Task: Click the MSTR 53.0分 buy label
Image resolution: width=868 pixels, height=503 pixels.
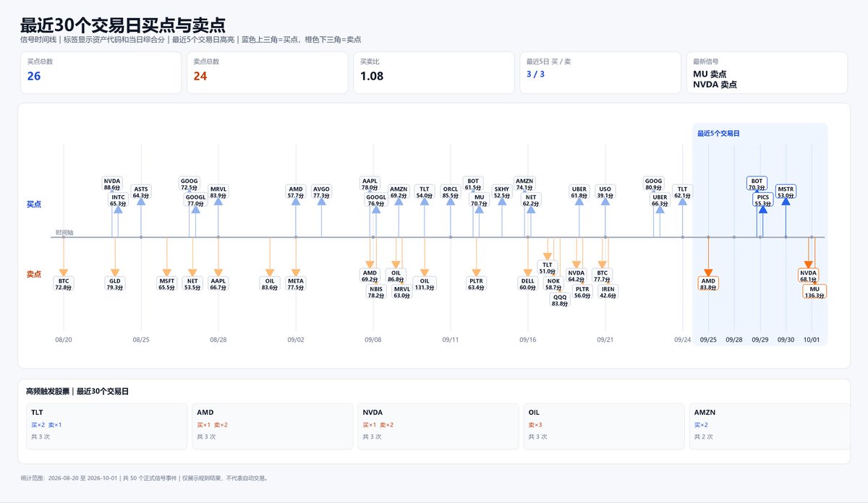Action: coord(786,192)
